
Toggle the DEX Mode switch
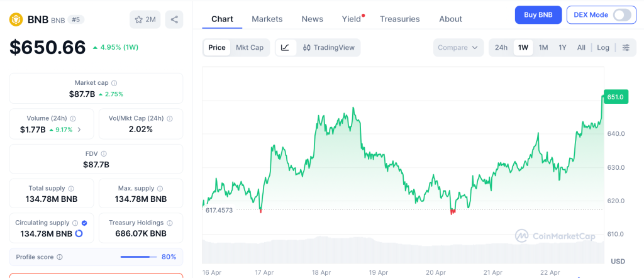coord(621,14)
